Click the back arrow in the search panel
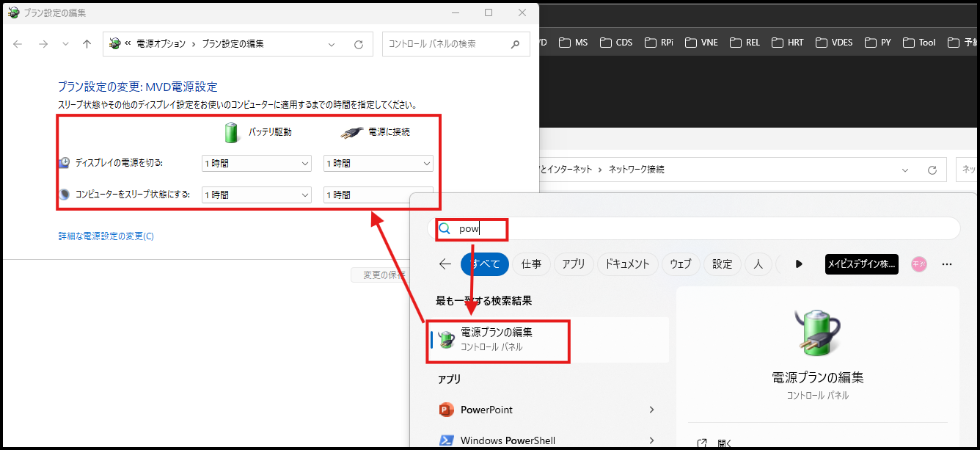 click(x=445, y=264)
